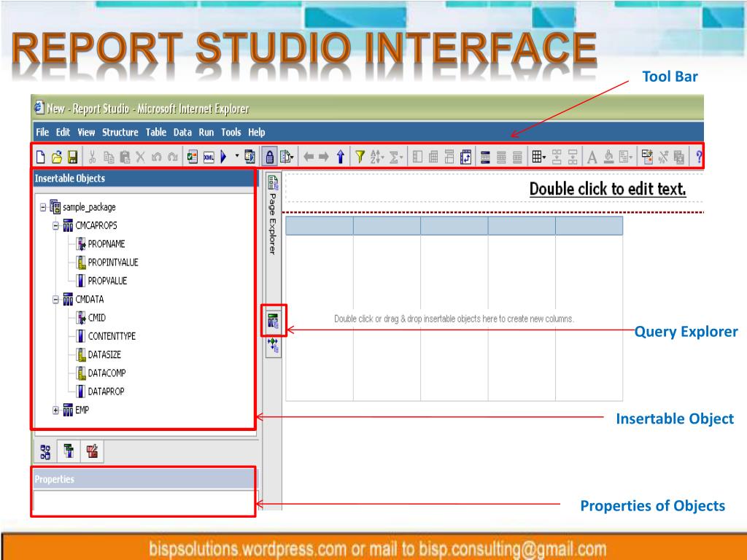Select DATACOMP query item
Screen dimensions: 747x560
coord(107,373)
